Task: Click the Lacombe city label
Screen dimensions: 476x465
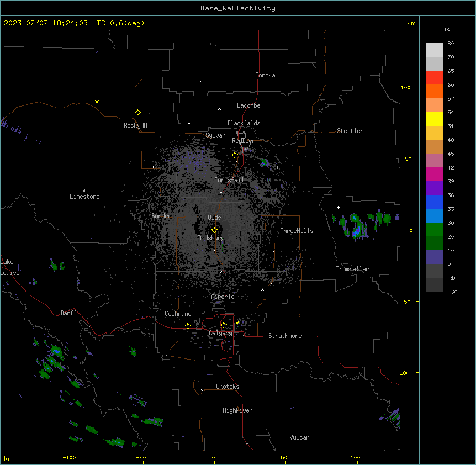Action: click(x=248, y=105)
